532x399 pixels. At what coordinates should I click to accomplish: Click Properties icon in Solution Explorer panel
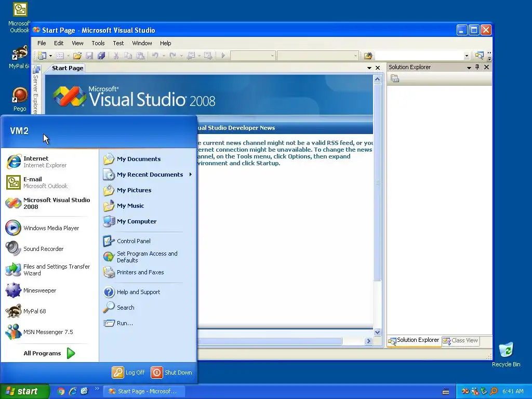pos(395,79)
